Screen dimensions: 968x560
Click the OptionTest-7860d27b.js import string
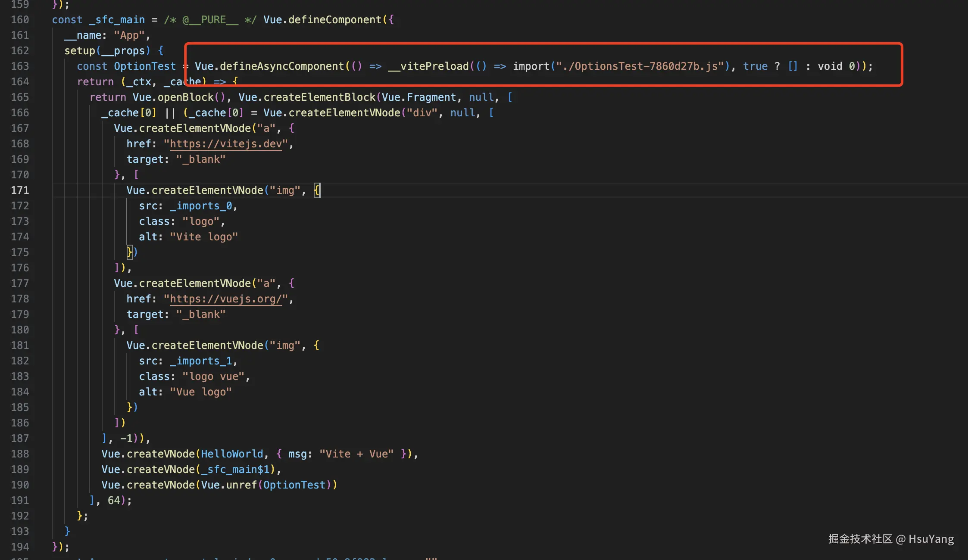coord(640,66)
